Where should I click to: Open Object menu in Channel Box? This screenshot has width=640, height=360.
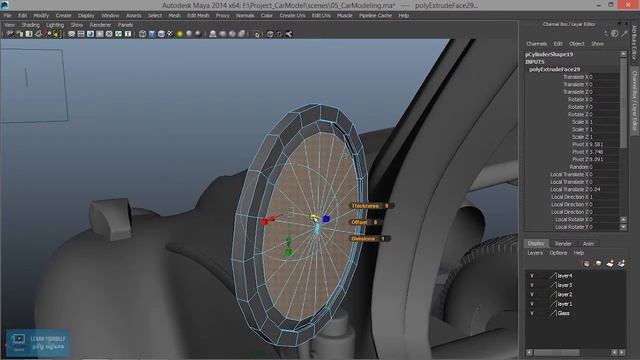[577, 44]
